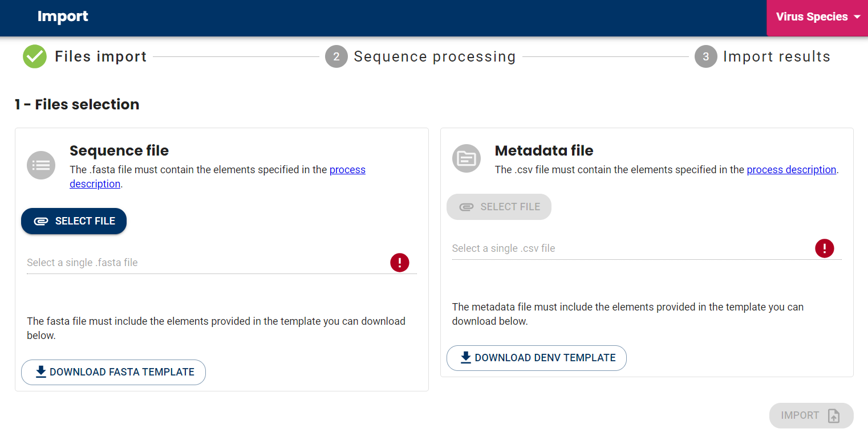Click the paperclip icon on SELECT FILE
The height and width of the screenshot is (441, 868).
[40, 221]
